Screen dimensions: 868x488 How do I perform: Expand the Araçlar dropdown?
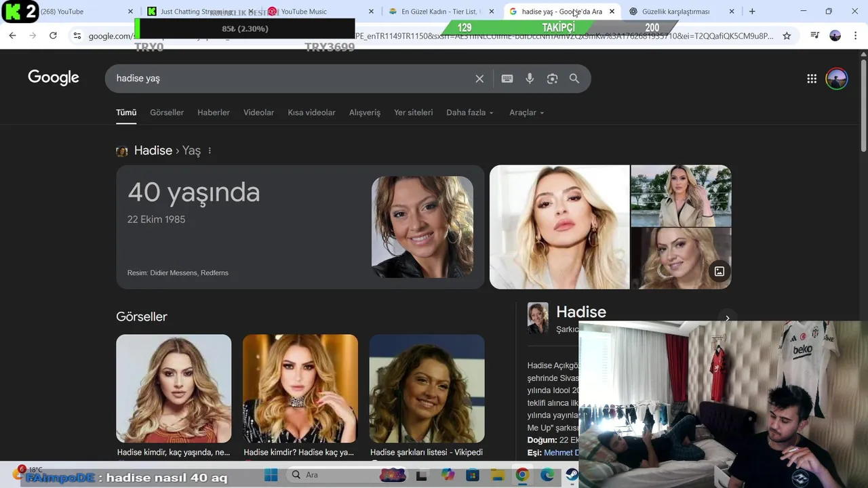click(527, 113)
